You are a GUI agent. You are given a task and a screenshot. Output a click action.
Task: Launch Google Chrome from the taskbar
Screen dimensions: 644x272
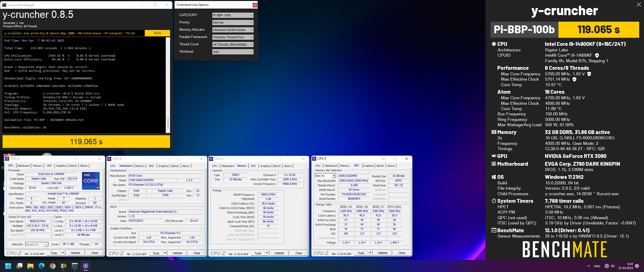(x=53, y=266)
